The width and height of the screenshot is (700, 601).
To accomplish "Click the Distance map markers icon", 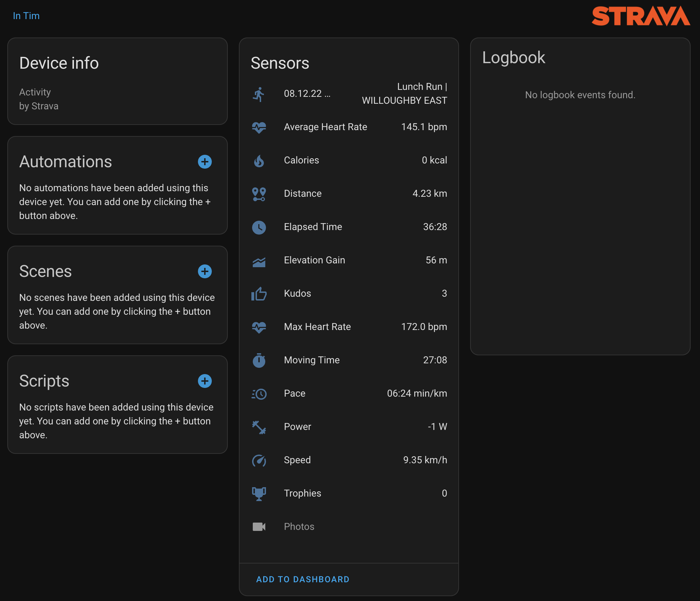I will tap(259, 194).
